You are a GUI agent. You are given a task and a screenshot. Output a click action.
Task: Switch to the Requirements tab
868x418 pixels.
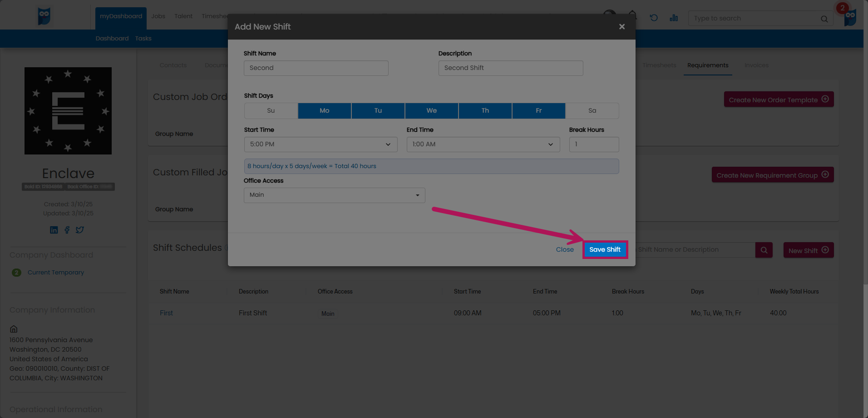(x=707, y=65)
